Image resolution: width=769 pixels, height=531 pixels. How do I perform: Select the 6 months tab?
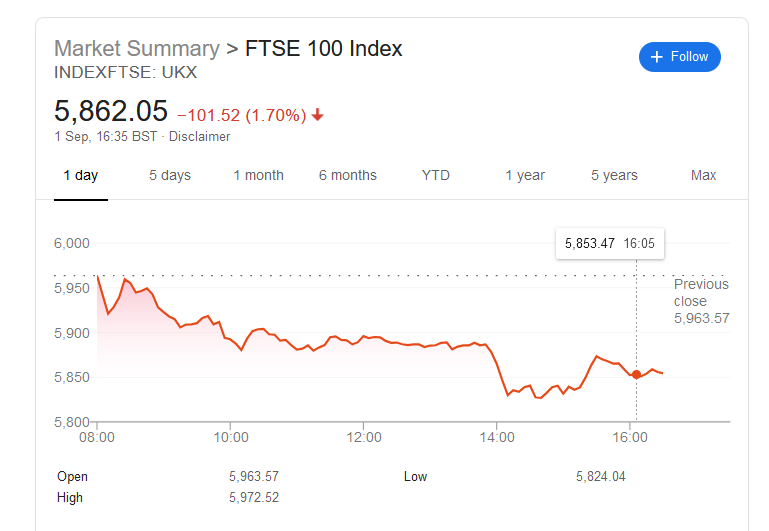tap(348, 175)
